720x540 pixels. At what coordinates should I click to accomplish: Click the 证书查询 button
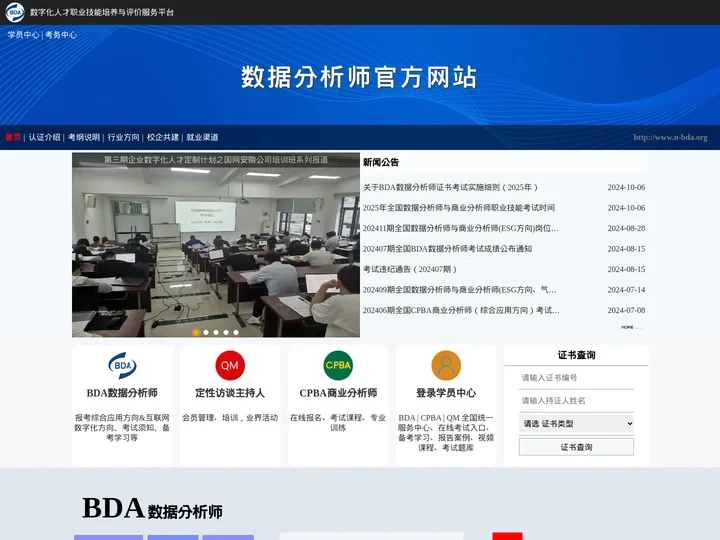(x=576, y=447)
